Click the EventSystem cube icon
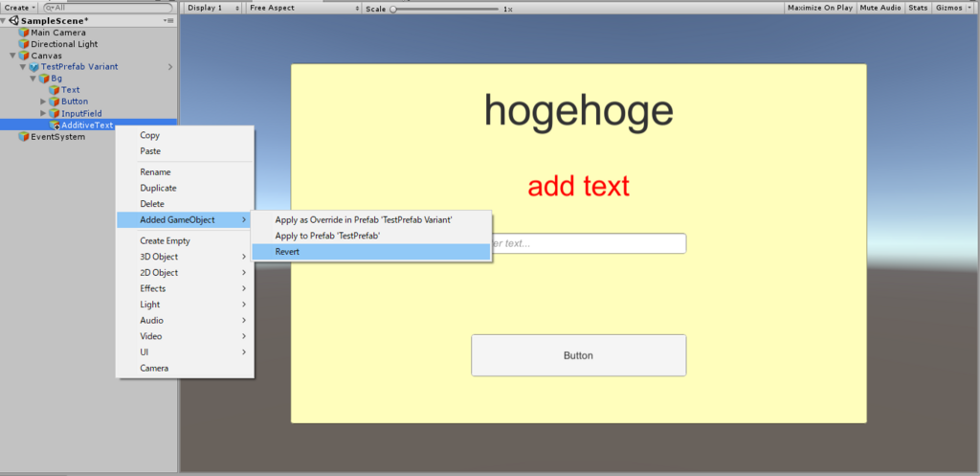980x476 pixels. (x=24, y=136)
